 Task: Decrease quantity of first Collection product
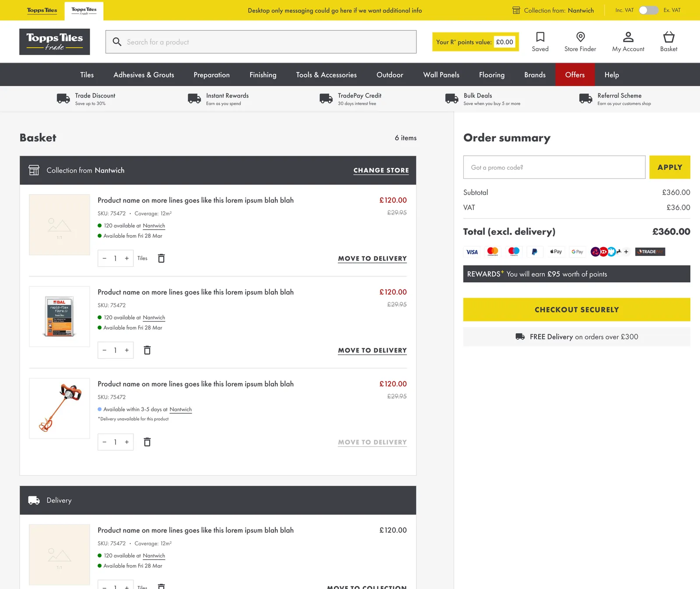(104, 258)
